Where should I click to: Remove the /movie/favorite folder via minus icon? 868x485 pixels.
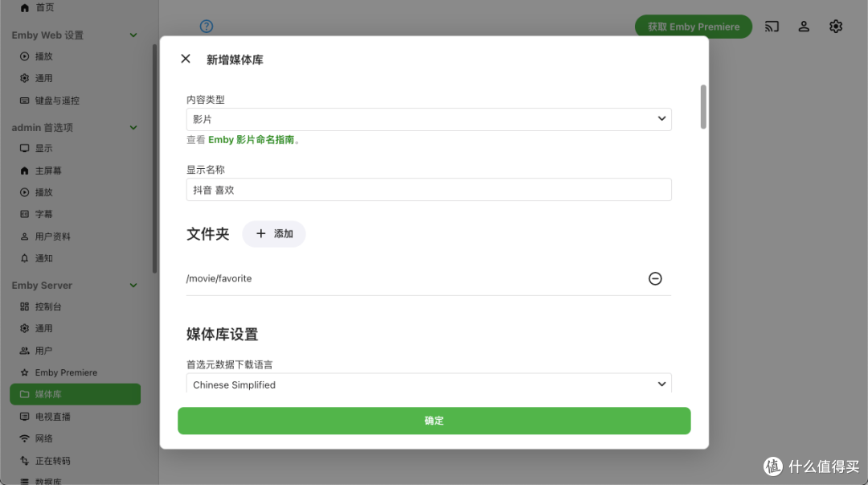pos(655,278)
